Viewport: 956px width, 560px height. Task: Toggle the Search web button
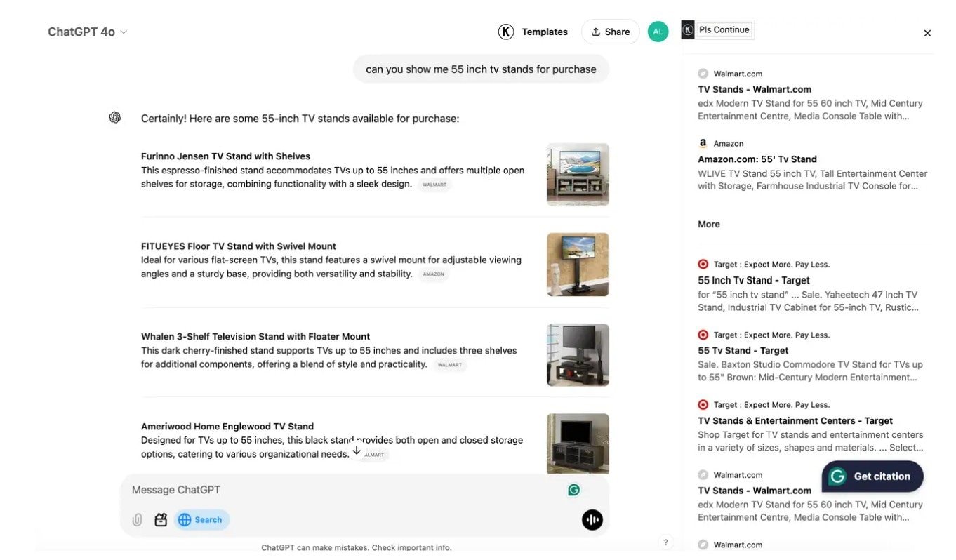201,520
